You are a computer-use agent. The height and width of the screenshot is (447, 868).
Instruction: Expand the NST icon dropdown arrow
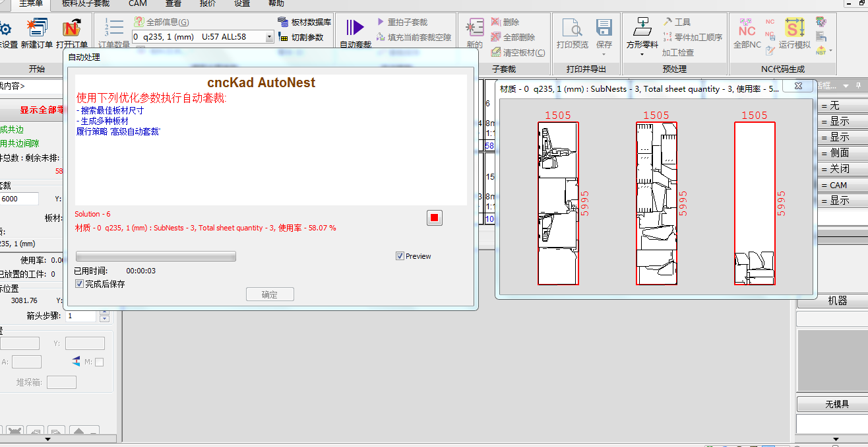(830, 50)
